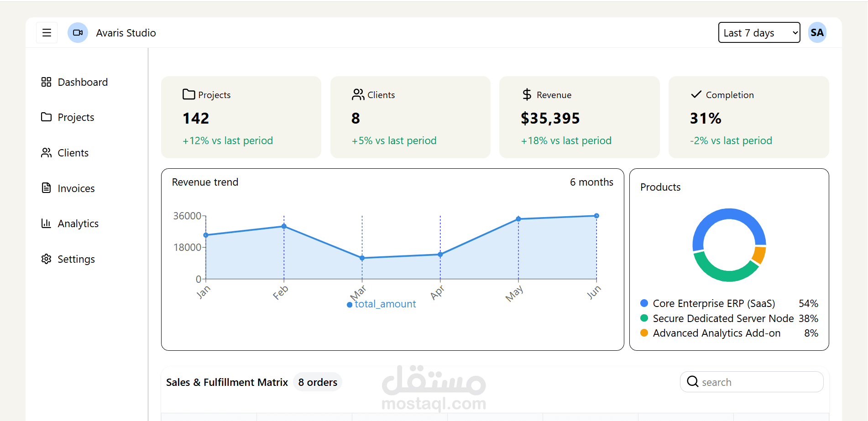Open the Last 7 days dropdown

(759, 32)
